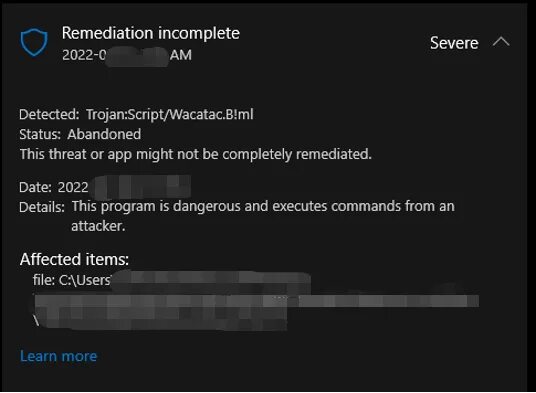
Task: Click the Status label
Action: [40, 134]
